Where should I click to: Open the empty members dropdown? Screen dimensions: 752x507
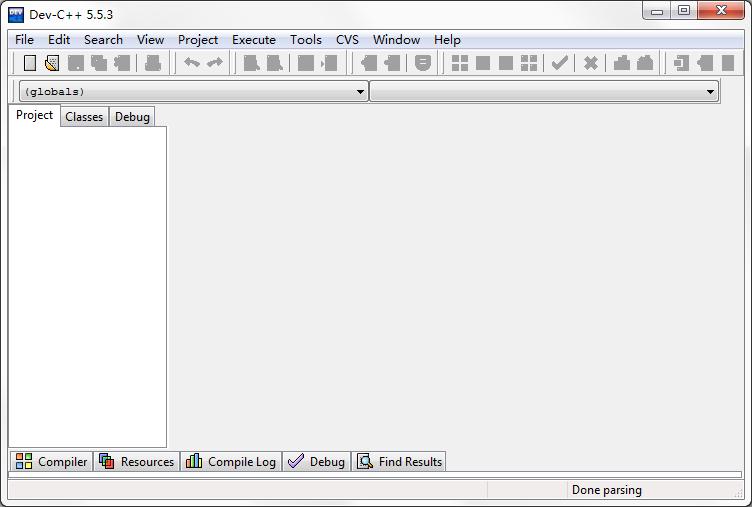tap(544, 91)
